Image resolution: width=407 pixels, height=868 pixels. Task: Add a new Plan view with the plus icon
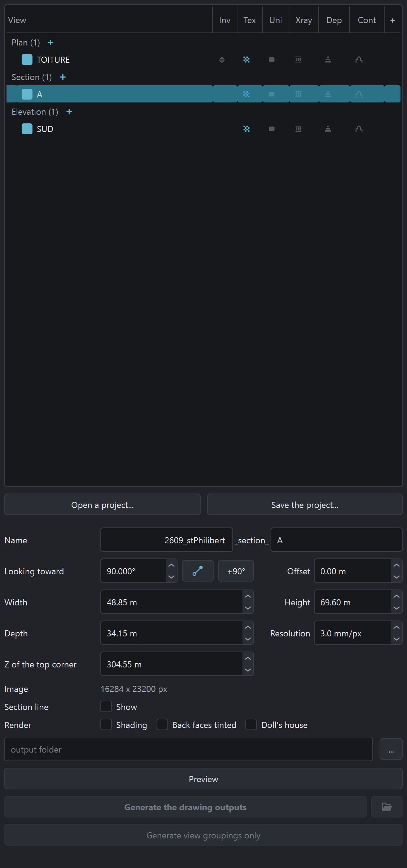coord(51,43)
